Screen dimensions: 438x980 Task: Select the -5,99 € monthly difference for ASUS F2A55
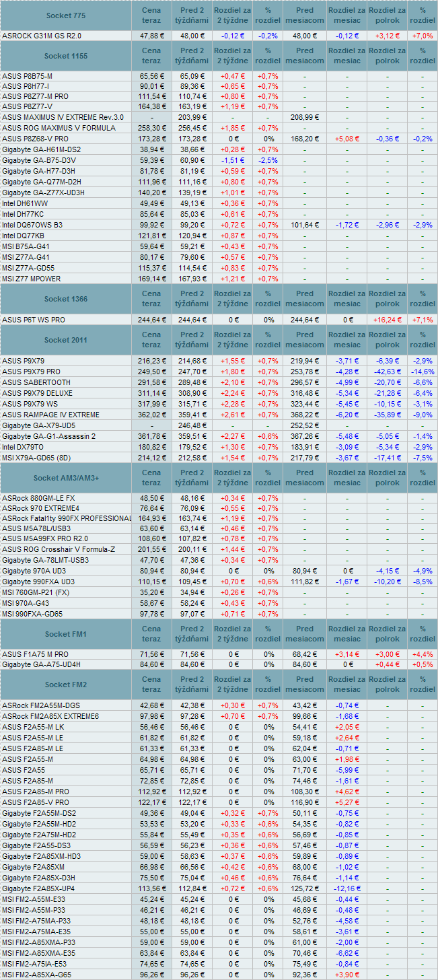(x=347, y=769)
